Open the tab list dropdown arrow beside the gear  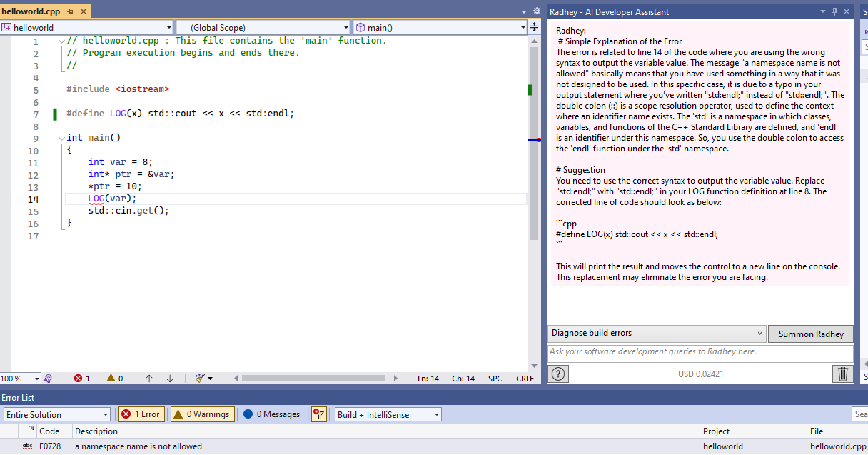coord(525,11)
